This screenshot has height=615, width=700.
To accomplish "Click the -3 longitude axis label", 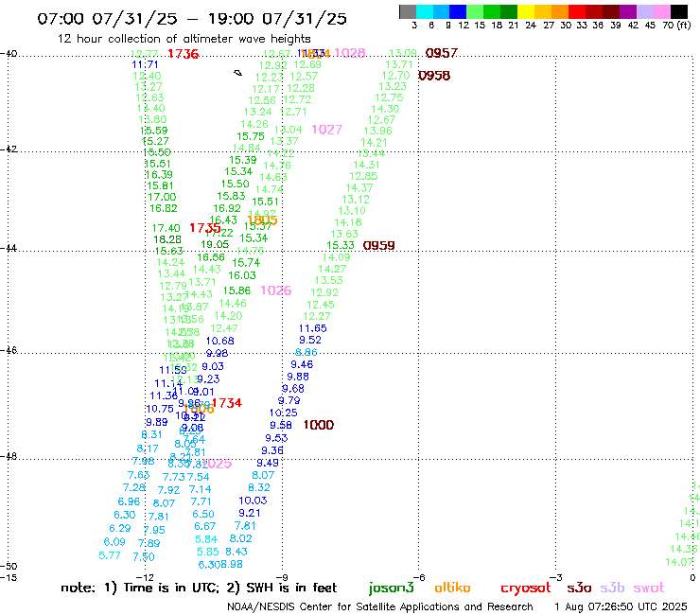I will (556, 577).
